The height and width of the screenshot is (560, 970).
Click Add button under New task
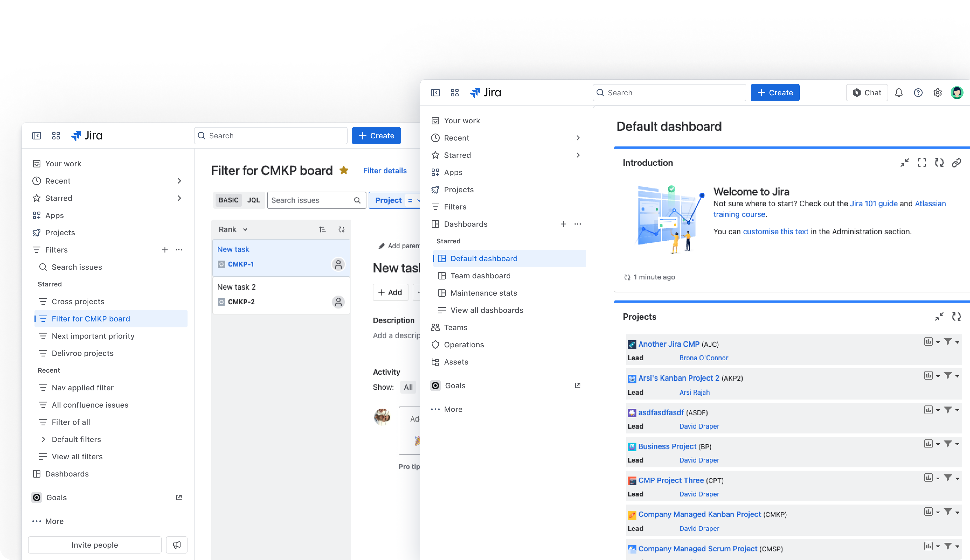390,292
